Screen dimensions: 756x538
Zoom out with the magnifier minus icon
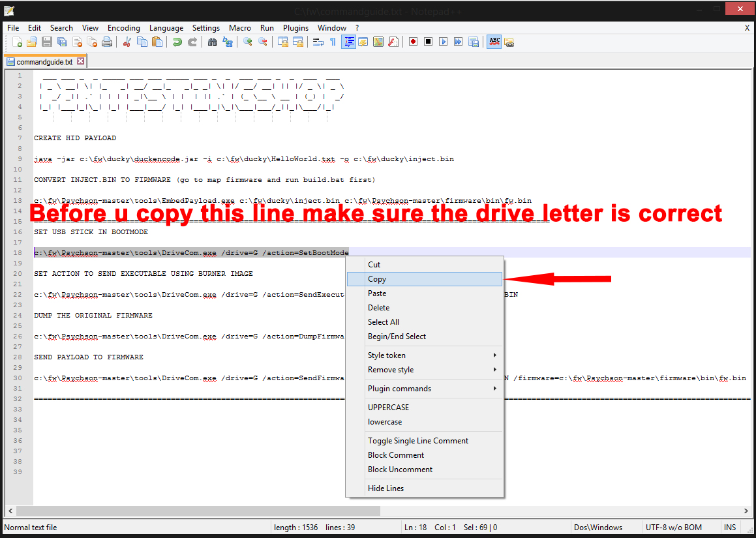[263, 42]
